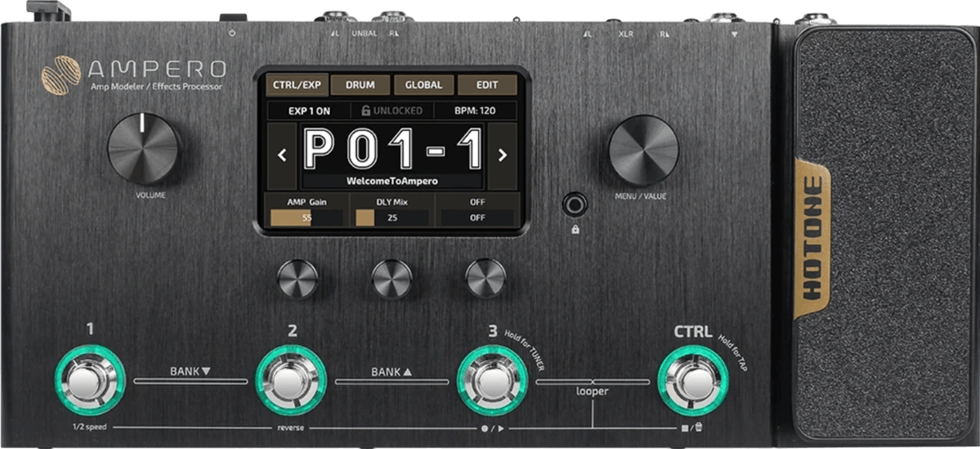The height and width of the screenshot is (449, 980).
Task: Select the EDIT tab on screen
Action: point(486,85)
